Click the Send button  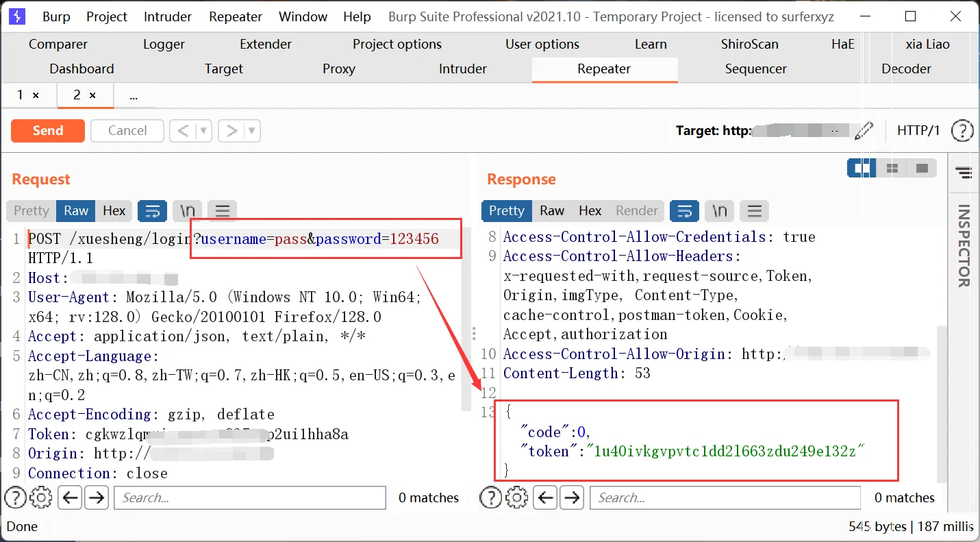(x=47, y=130)
